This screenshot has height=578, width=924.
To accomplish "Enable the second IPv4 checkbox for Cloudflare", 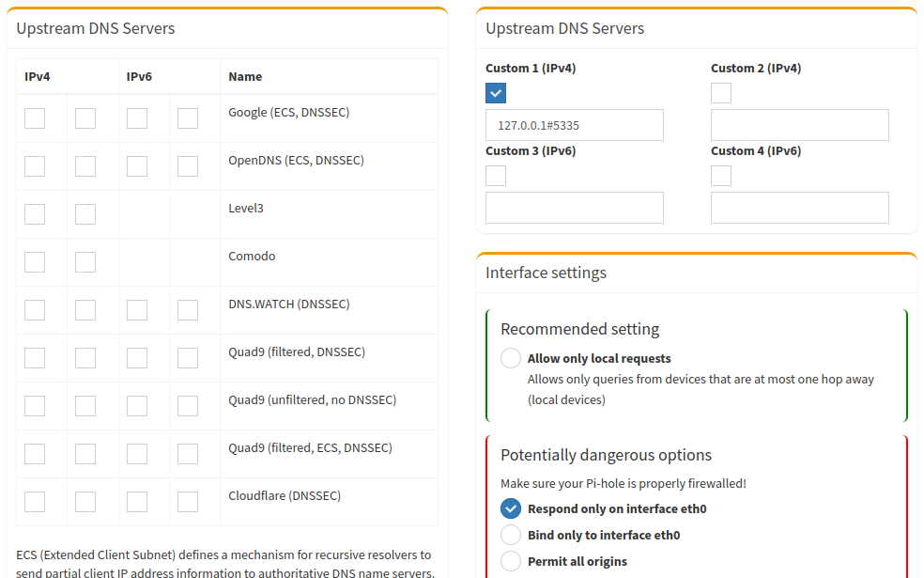I will pos(85,501).
